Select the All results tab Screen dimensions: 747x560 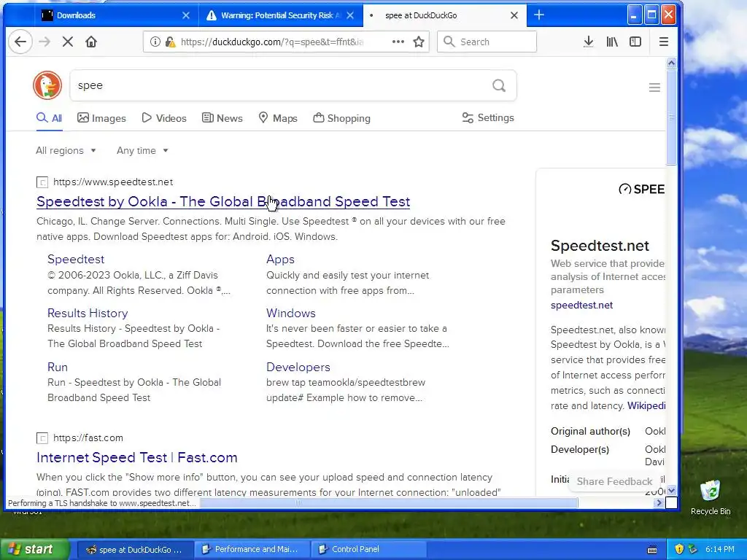click(49, 118)
